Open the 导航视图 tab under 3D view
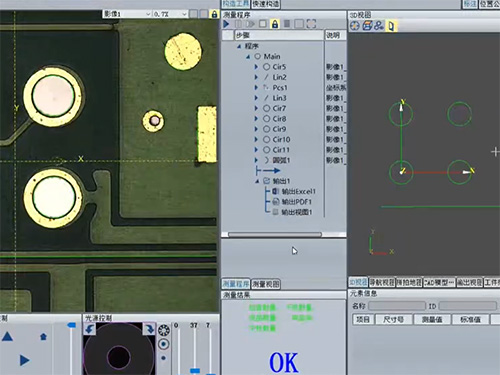This screenshot has height=375, width=500. coord(382,282)
